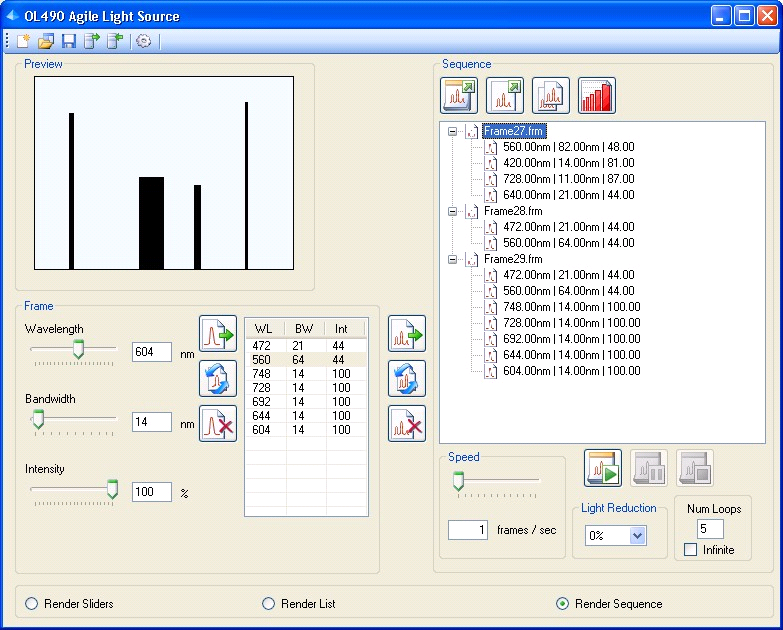Click the grayed pause sequence button
Screen dimensions: 783x630
coord(649,468)
